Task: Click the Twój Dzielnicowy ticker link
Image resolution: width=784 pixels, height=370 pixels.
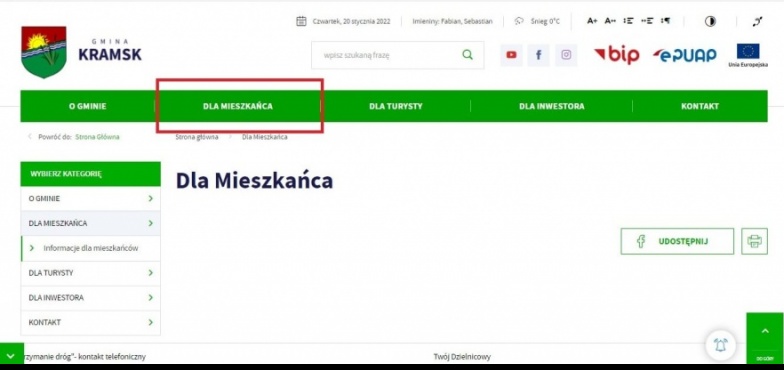Action: [x=462, y=356]
